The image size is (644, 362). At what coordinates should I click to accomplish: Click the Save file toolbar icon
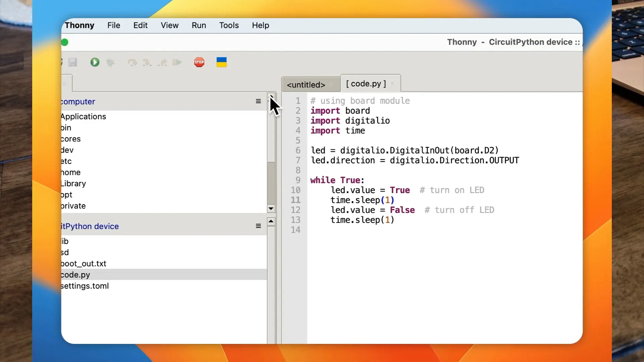click(x=72, y=62)
